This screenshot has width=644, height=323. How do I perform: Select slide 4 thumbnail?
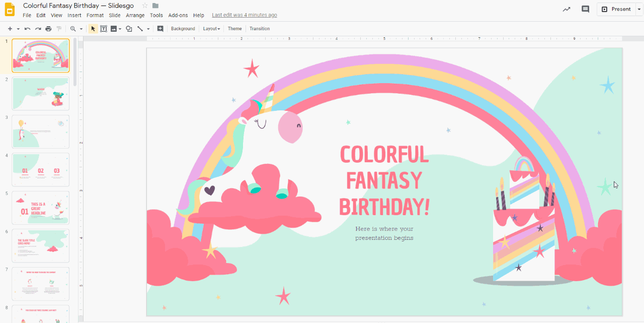tap(41, 170)
